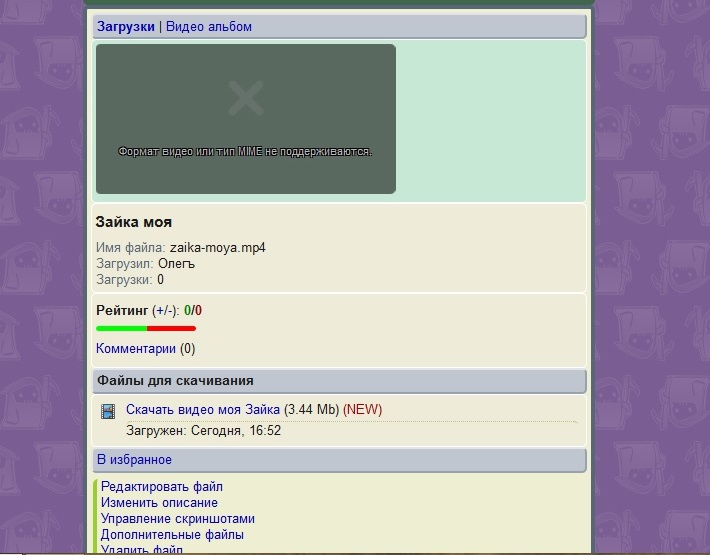Click the plus sign in Рейтинг

[x=160, y=311]
